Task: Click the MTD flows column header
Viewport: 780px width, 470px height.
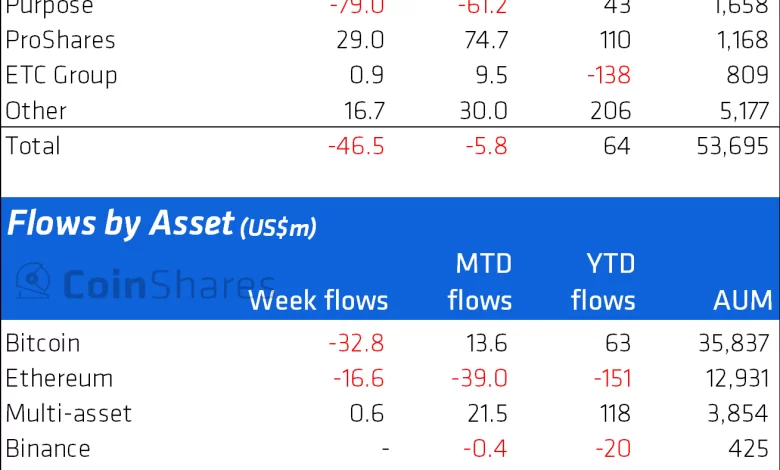Action: (x=479, y=282)
